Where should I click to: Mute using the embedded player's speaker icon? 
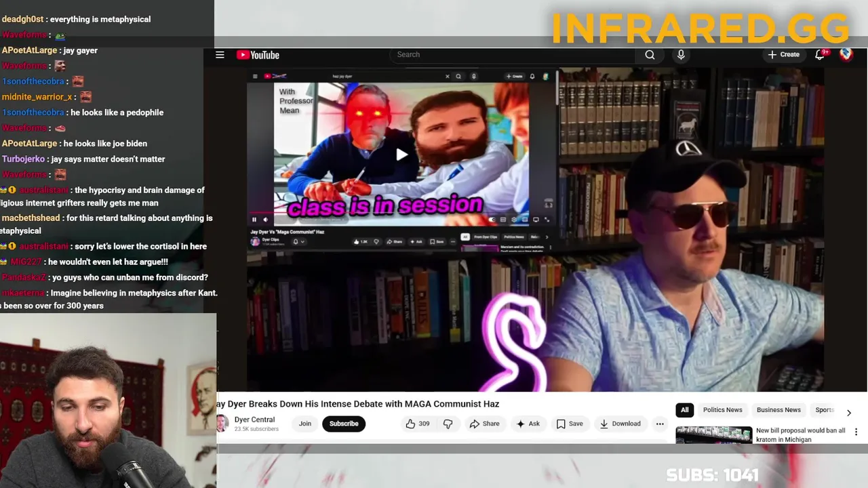265,220
